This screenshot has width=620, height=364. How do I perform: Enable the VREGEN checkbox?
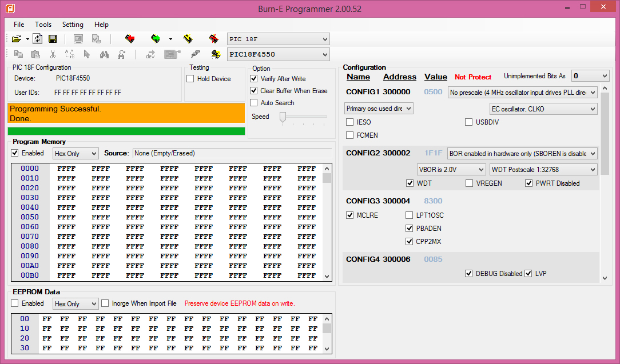point(469,183)
